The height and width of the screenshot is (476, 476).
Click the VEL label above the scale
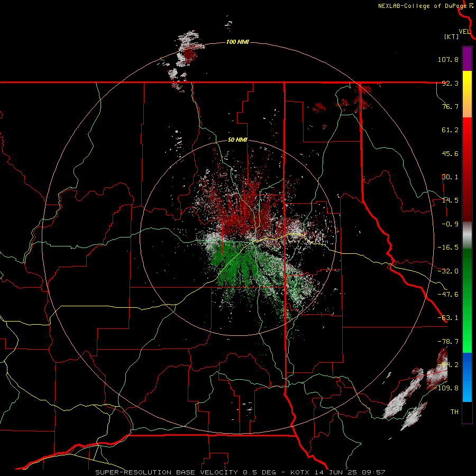(464, 32)
